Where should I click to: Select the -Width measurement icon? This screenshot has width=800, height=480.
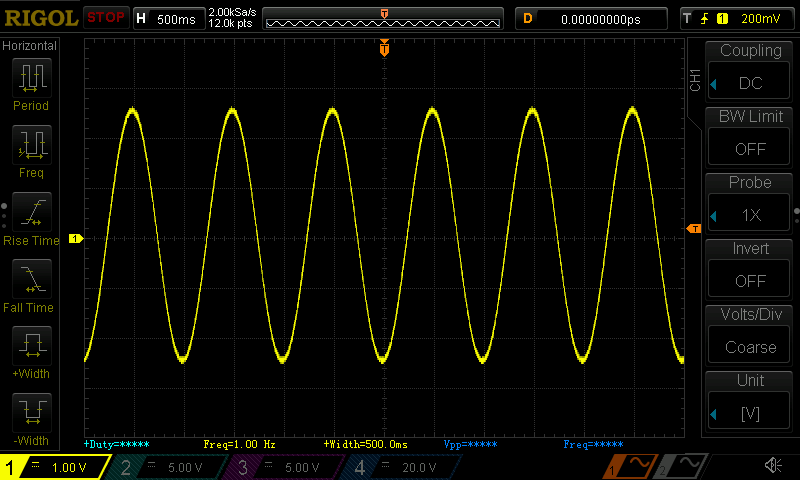click(x=32, y=412)
